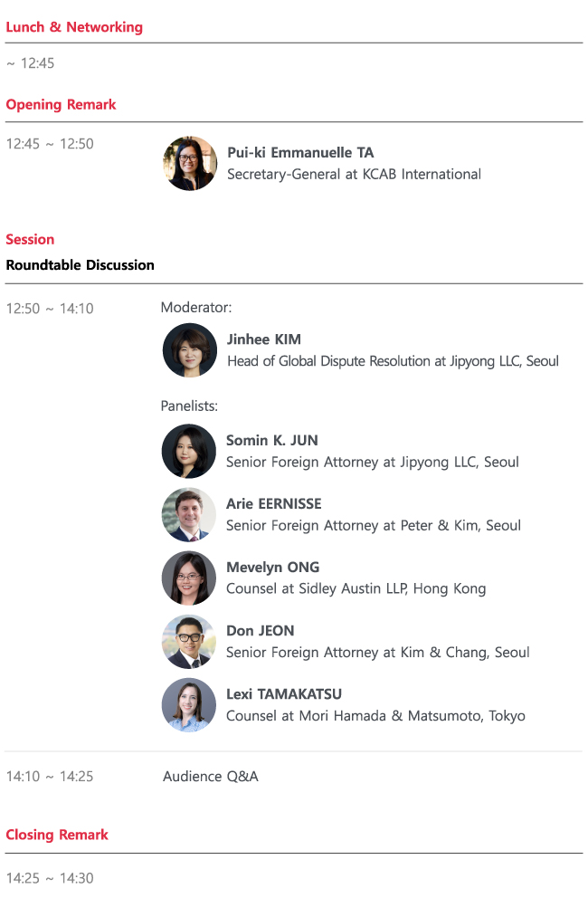Click the Arie EERNISSE name text

[x=274, y=504]
